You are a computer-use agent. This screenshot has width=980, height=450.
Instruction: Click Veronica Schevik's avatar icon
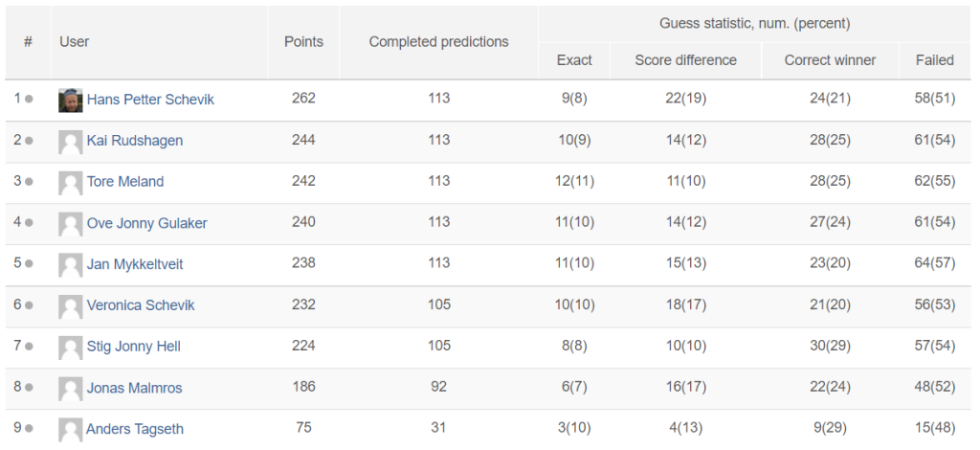[x=71, y=306]
